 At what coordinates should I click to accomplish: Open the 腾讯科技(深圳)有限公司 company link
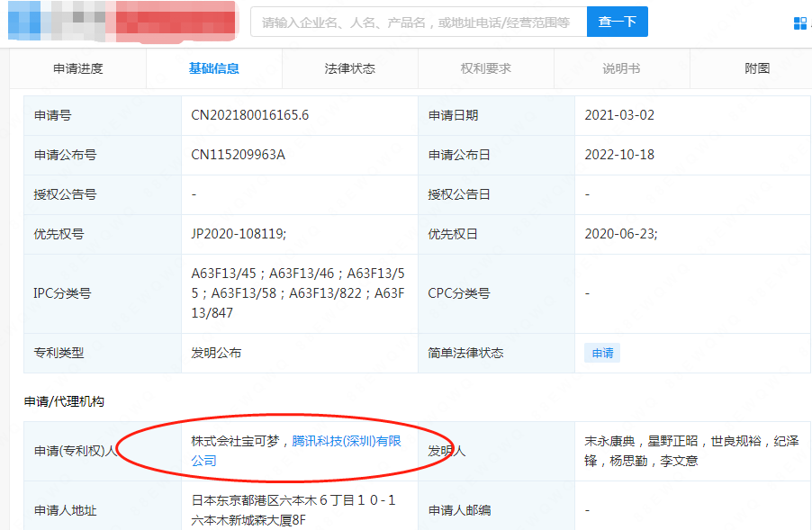point(346,442)
